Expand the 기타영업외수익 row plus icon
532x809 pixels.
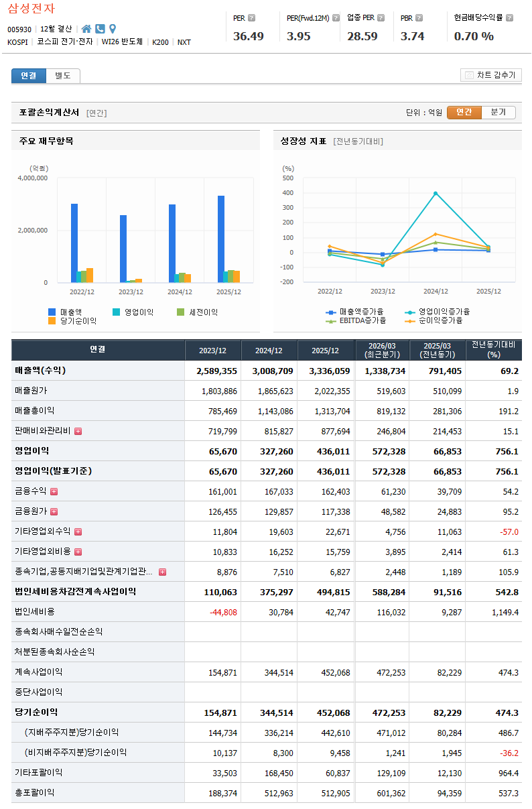tap(78, 532)
